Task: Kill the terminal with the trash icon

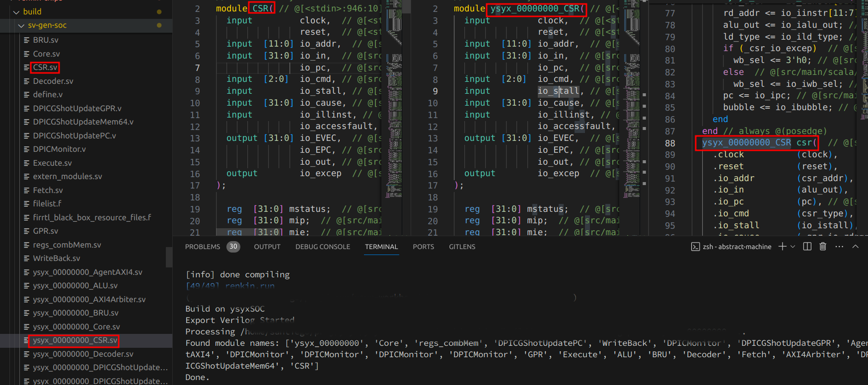Action: coord(823,247)
